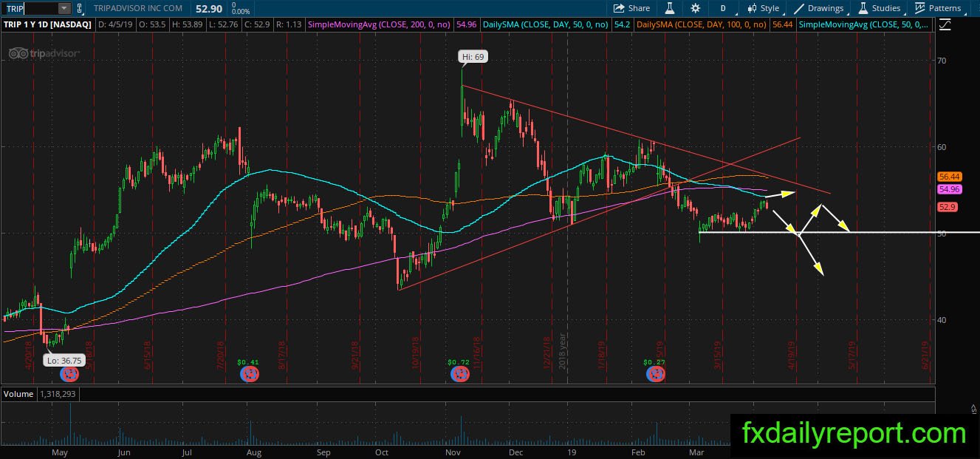The image size is (980, 459).
Task: Open the Style candlestick menu
Action: click(763, 8)
